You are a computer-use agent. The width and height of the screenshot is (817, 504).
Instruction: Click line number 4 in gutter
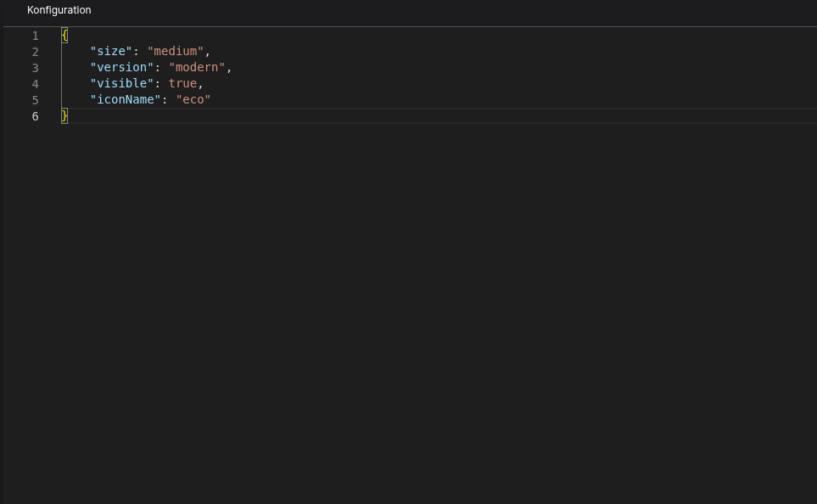[x=35, y=84]
